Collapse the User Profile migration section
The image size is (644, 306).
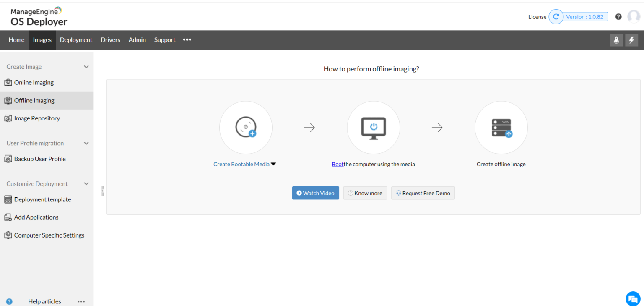(86, 144)
